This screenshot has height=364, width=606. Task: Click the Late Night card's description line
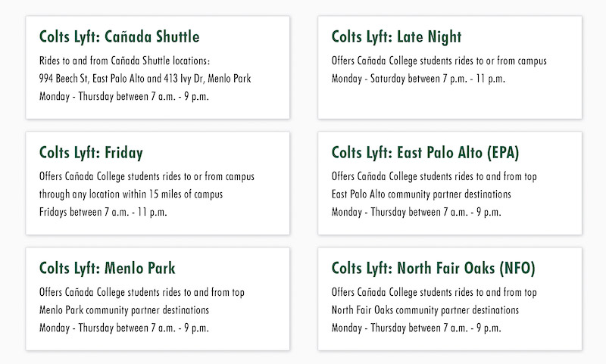coord(439,61)
